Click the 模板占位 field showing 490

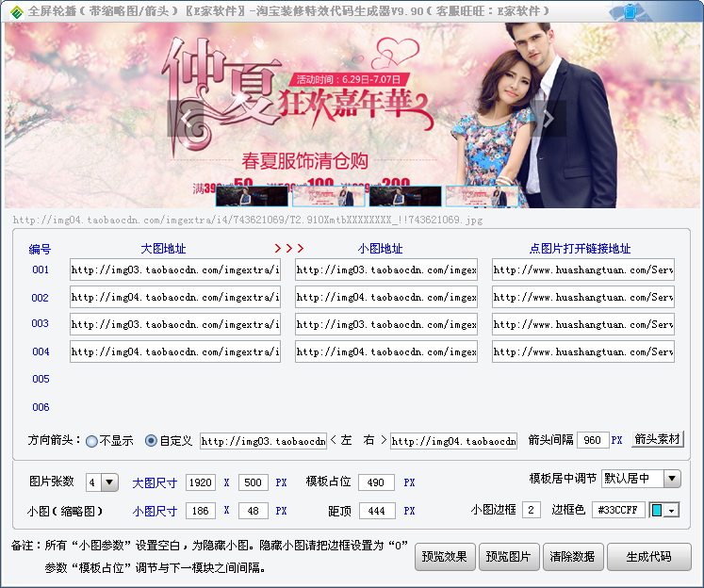[x=376, y=482]
